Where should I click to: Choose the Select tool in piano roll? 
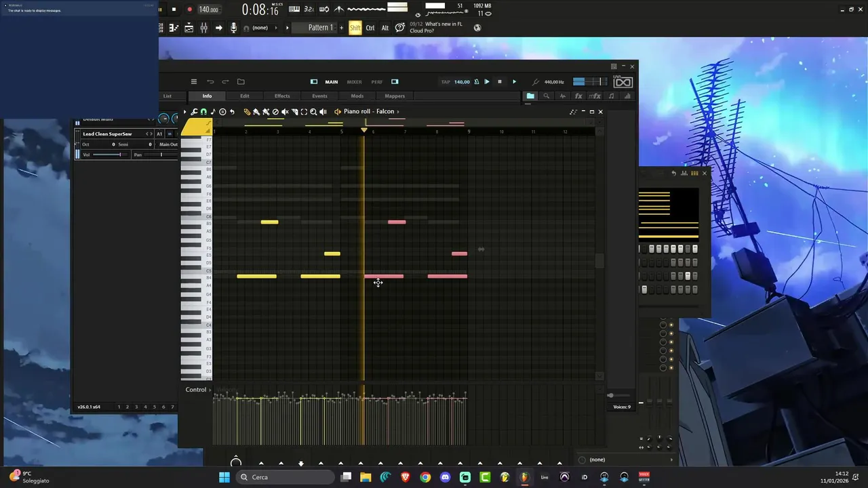(x=304, y=112)
